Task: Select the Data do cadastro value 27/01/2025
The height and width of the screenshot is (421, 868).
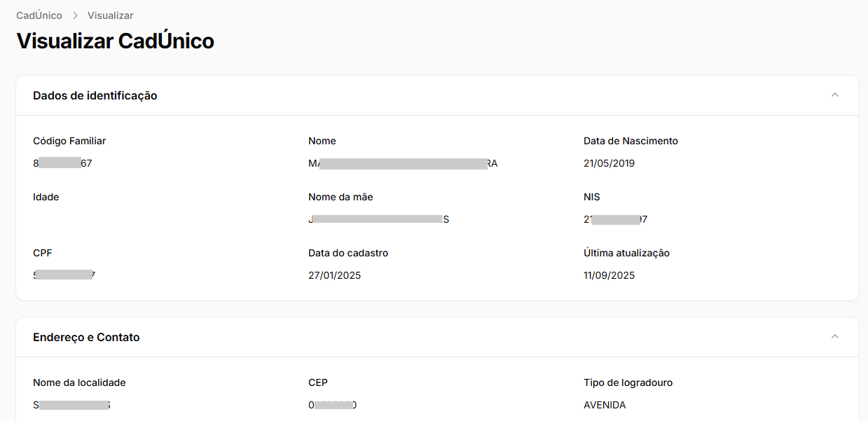Action: point(334,275)
